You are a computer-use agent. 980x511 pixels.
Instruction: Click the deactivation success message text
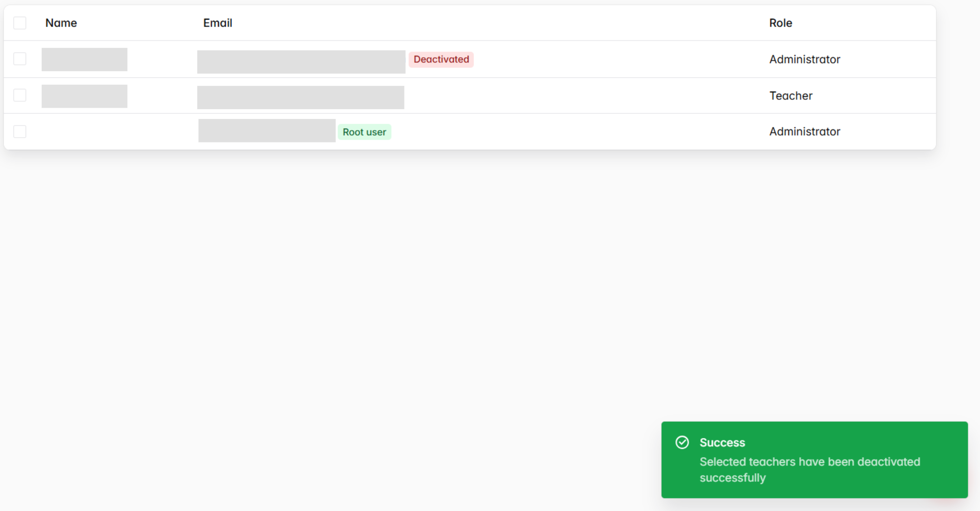pos(810,470)
